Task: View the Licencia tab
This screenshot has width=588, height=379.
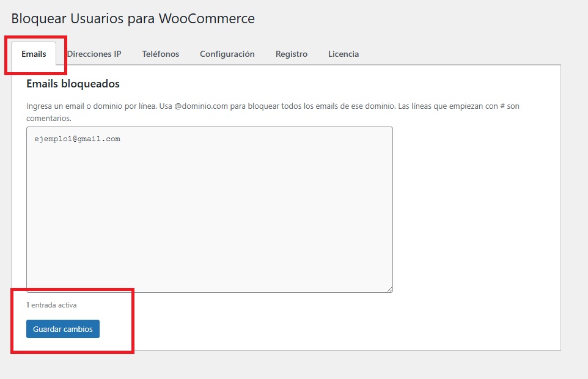Action: pyautogui.click(x=344, y=54)
